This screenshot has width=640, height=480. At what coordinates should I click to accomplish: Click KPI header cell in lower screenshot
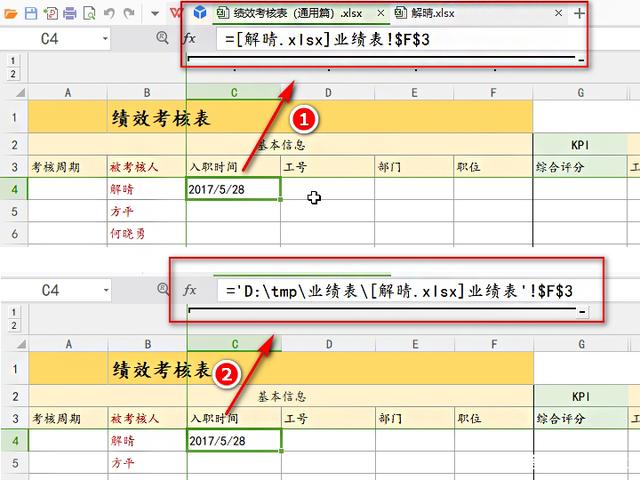point(581,396)
